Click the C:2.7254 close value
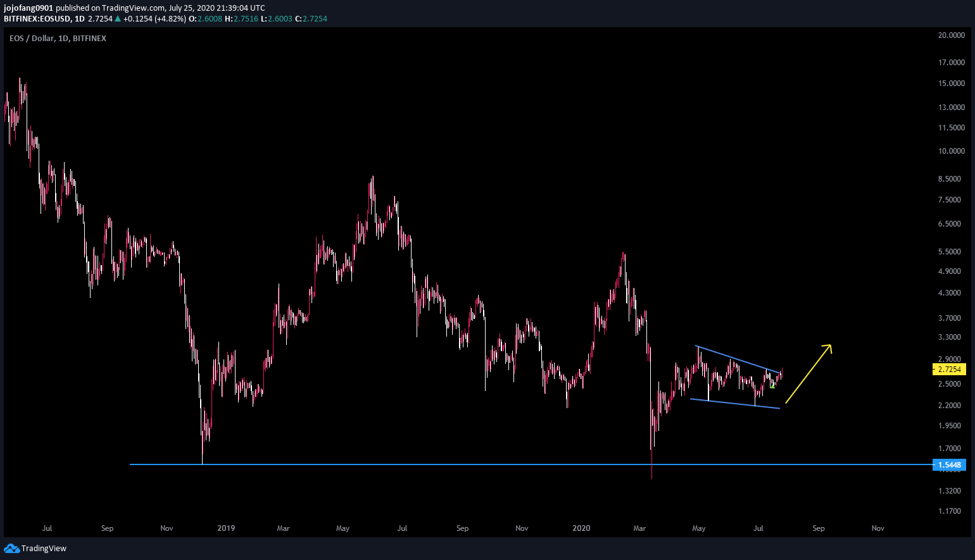975x560 pixels. 311,19
